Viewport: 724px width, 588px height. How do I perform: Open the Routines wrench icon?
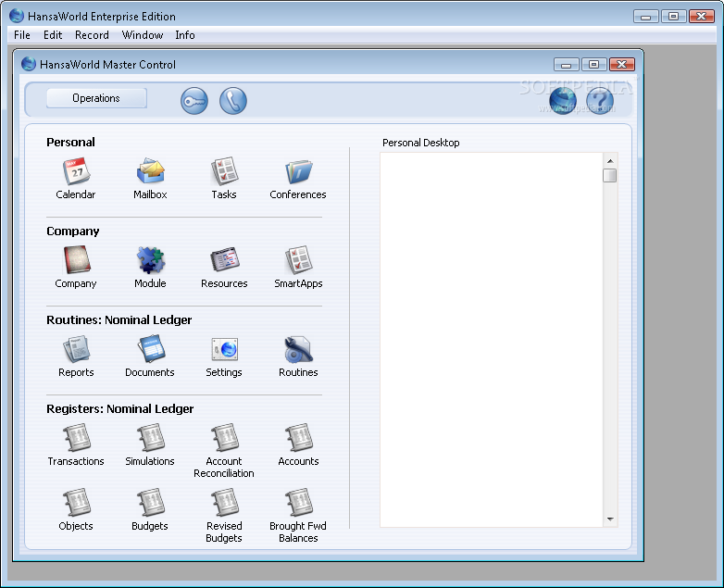click(298, 349)
